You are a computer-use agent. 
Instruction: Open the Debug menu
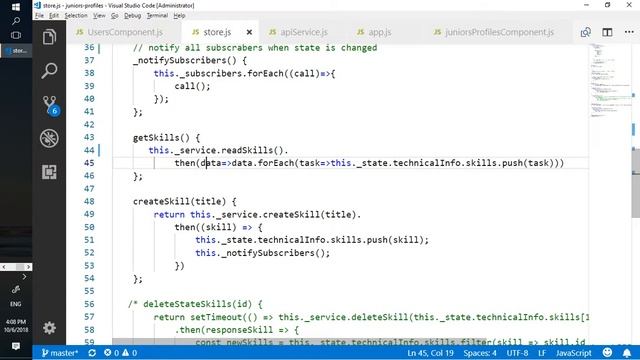pos(132,16)
